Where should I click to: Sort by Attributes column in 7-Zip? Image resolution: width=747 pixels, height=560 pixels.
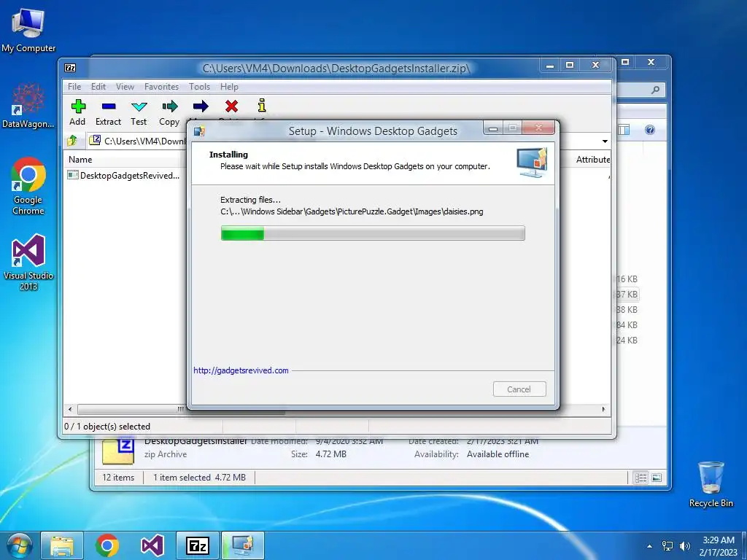(592, 160)
